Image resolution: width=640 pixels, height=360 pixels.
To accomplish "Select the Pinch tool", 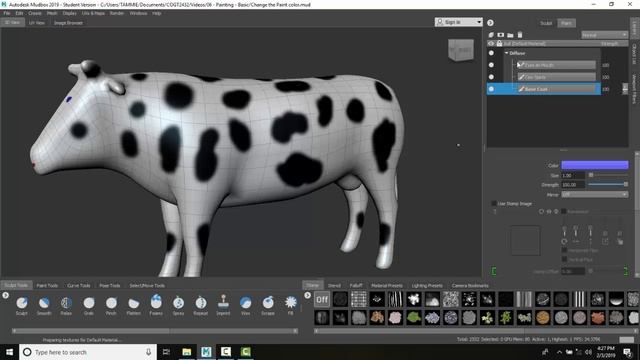I will click(111, 305).
